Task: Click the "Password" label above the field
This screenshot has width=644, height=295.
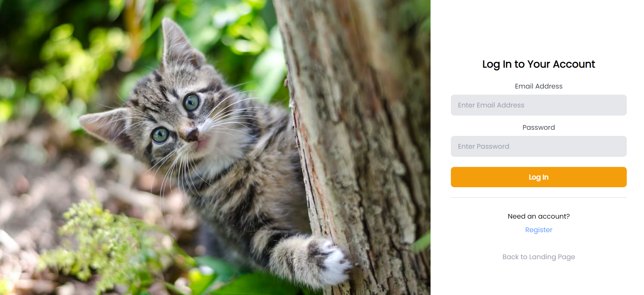Action: click(x=538, y=127)
